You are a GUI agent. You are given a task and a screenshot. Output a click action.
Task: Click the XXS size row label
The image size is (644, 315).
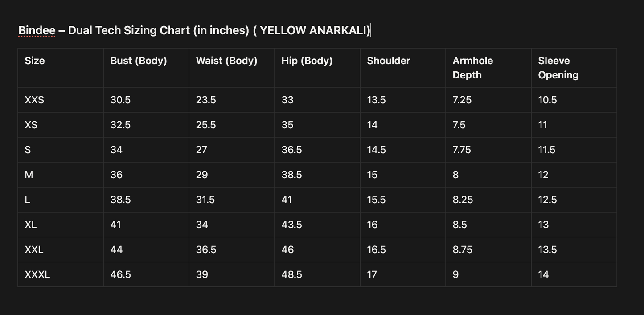coord(34,100)
